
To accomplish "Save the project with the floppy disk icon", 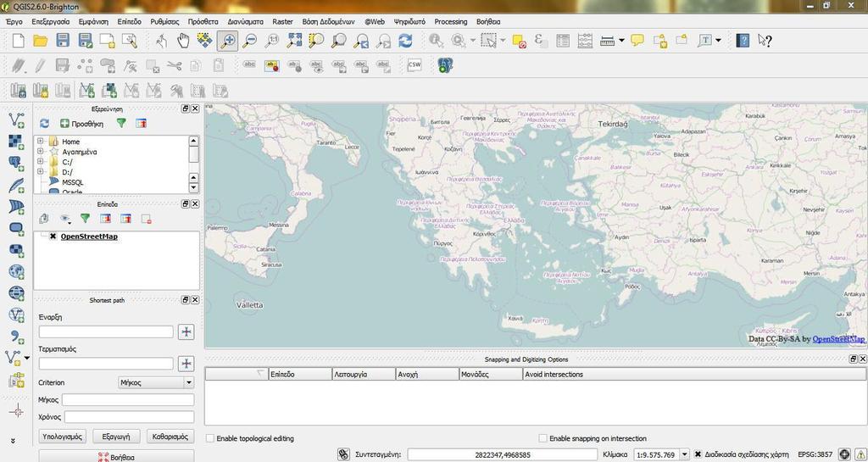I will point(63,41).
